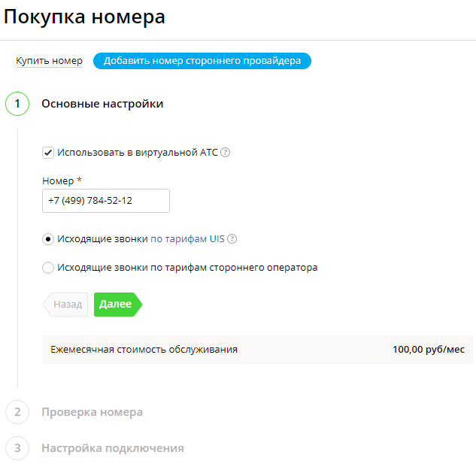Select Исходящие звонки по тарифам UIS radio
The width and height of the screenshot is (476, 467).
click(x=48, y=239)
